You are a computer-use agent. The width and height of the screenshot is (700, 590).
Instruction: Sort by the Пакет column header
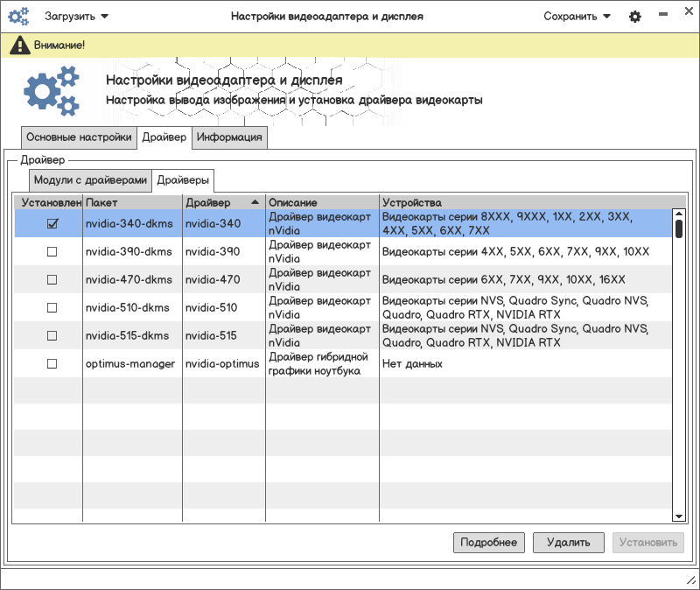pyautogui.click(x=131, y=202)
